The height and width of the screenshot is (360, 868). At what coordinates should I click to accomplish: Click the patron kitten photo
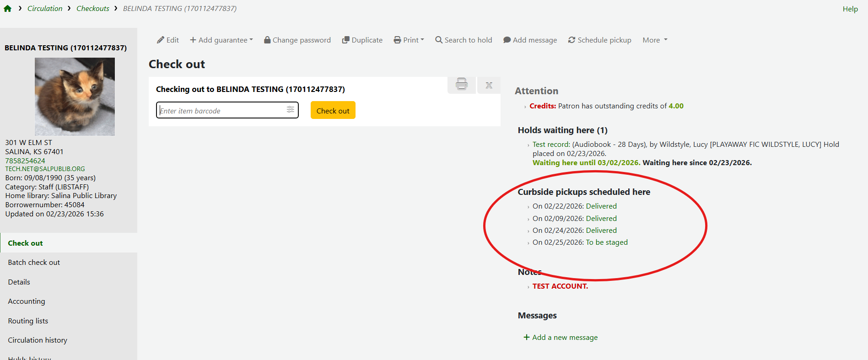[75, 97]
